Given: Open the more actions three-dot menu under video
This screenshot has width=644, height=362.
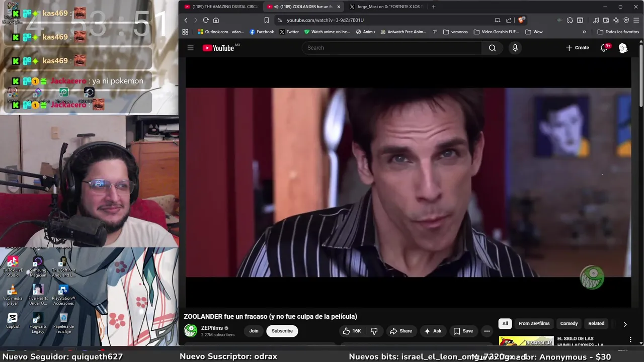Looking at the screenshot, I should click(x=487, y=331).
